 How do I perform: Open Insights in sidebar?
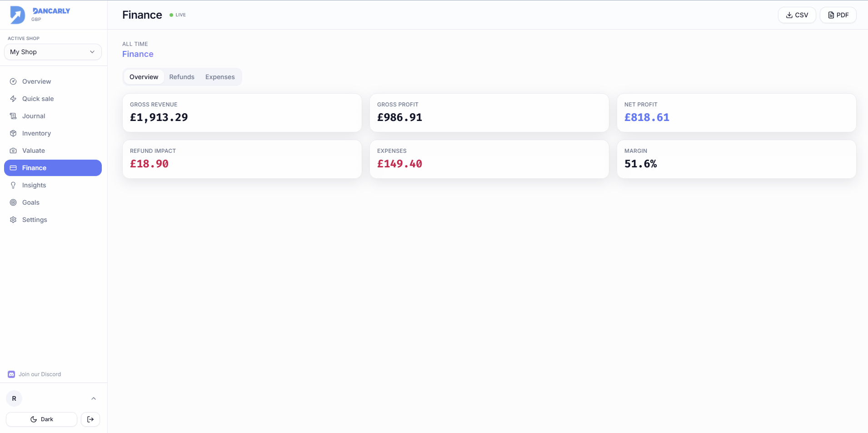(x=53, y=185)
